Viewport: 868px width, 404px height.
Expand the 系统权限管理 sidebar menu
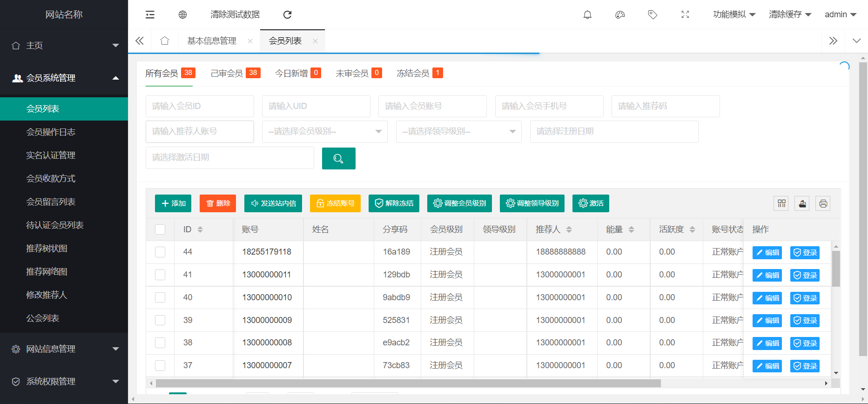64,381
